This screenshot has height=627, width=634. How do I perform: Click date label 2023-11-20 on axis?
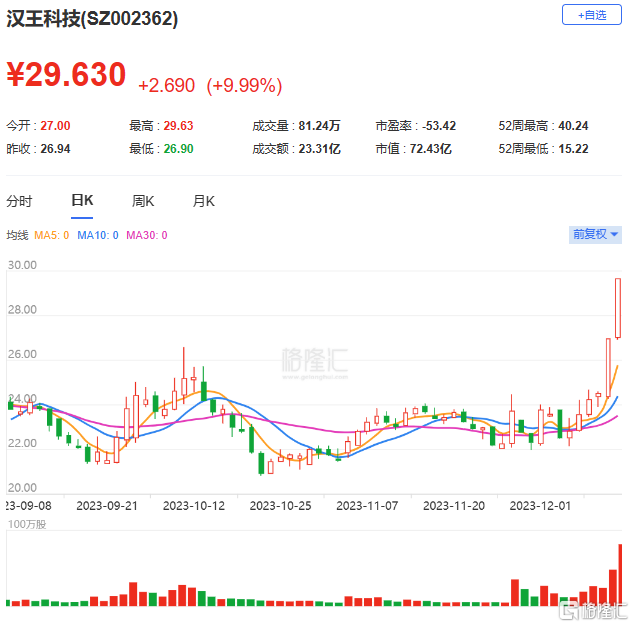coord(454,506)
